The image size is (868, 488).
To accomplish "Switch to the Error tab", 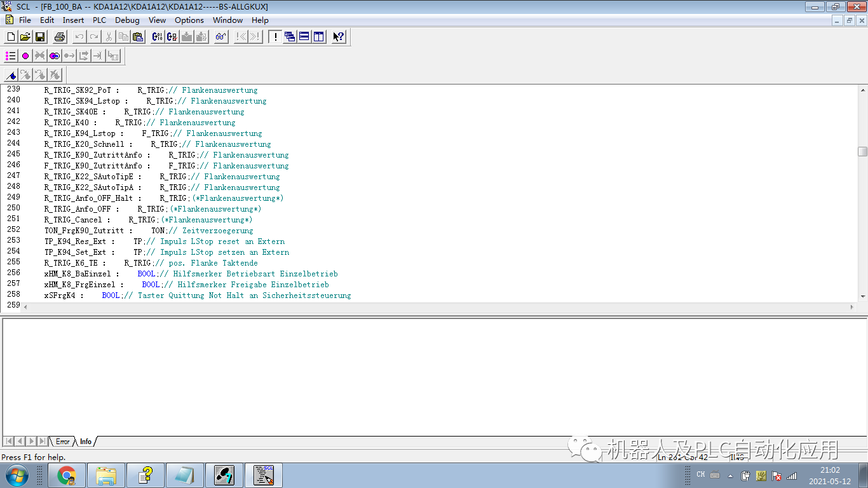I will (x=62, y=442).
